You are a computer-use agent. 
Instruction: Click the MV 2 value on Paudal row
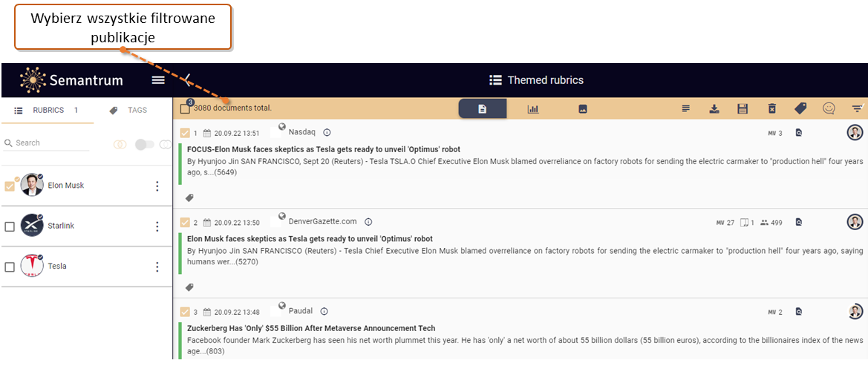pyautogui.click(x=775, y=313)
